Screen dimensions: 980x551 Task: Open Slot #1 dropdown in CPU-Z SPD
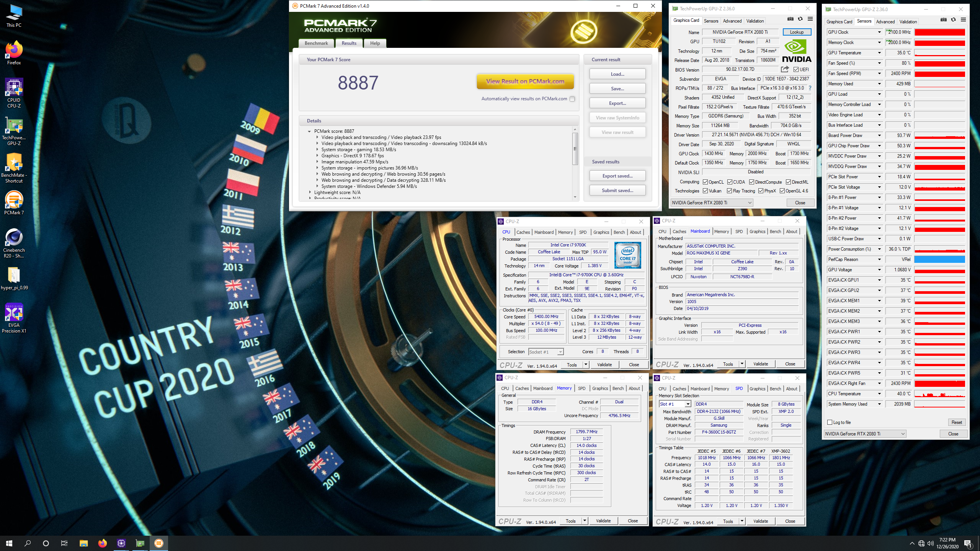(675, 404)
